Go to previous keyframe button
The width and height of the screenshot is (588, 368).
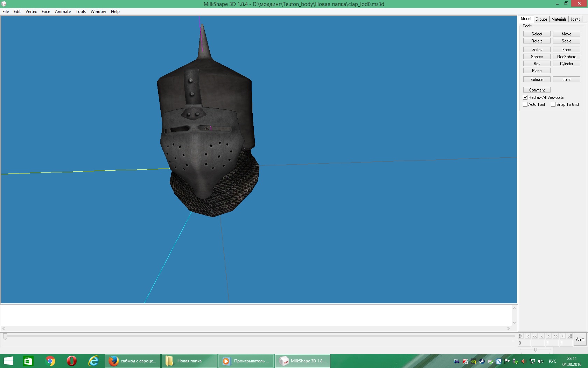528,336
